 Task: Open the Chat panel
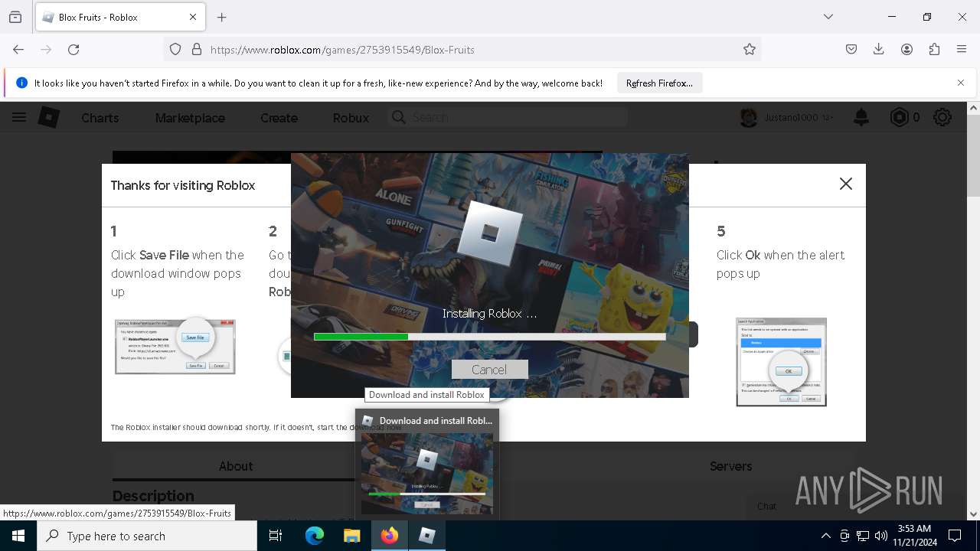click(x=766, y=506)
